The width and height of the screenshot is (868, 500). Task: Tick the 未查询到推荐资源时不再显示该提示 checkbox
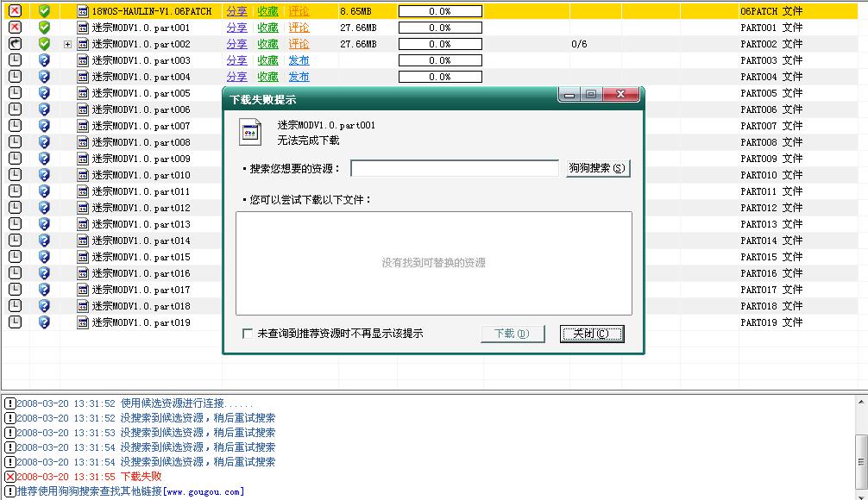click(x=248, y=334)
